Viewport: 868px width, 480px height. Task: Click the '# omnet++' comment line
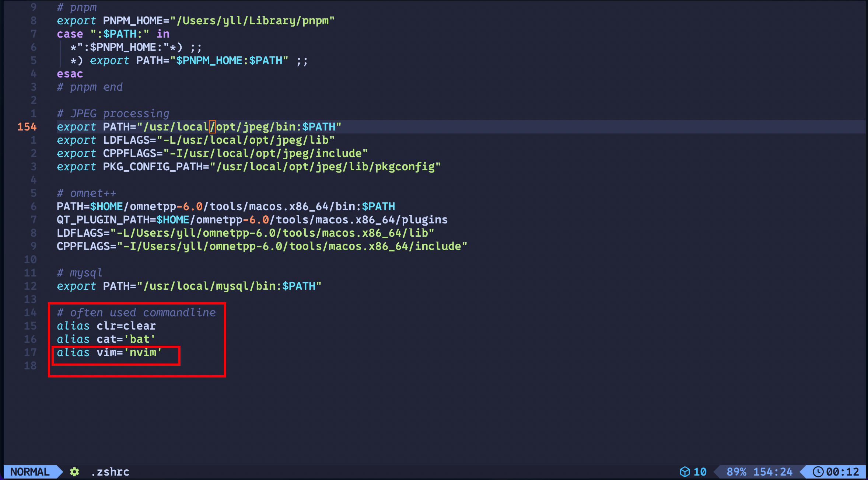(x=86, y=194)
